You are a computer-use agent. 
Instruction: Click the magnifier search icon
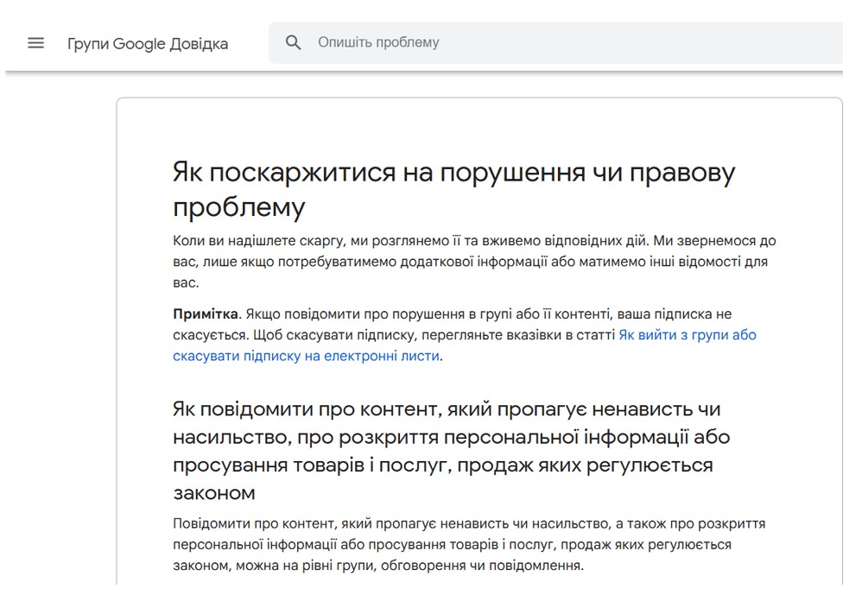coord(294,42)
